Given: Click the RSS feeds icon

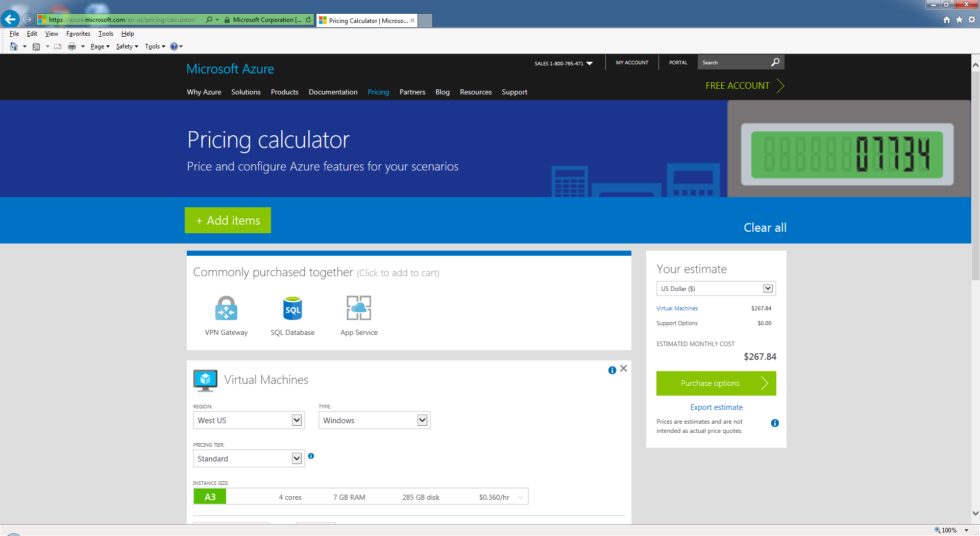Looking at the screenshot, I should (36, 46).
